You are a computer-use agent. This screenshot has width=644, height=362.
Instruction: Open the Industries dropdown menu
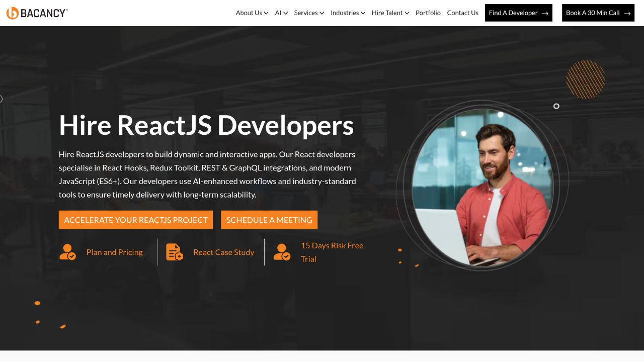click(x=348, y=13)
